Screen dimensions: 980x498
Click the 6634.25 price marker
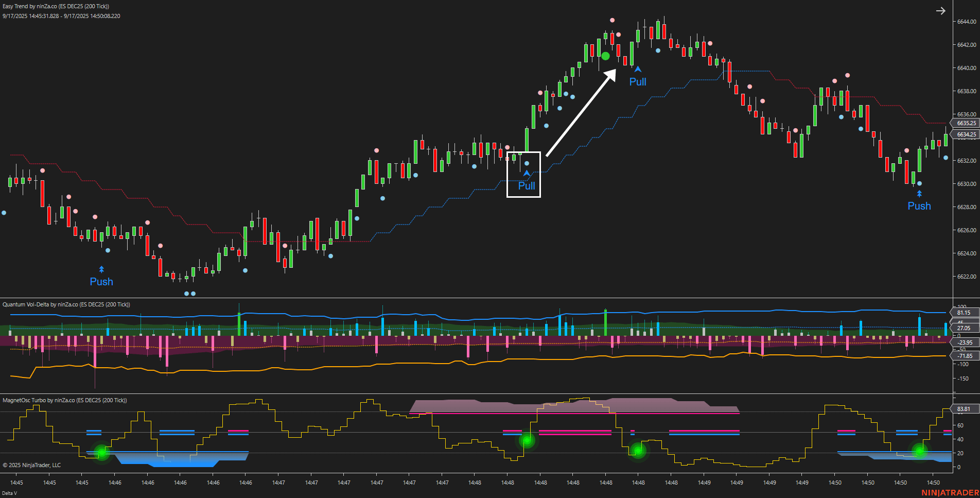[x=965, y=134]
